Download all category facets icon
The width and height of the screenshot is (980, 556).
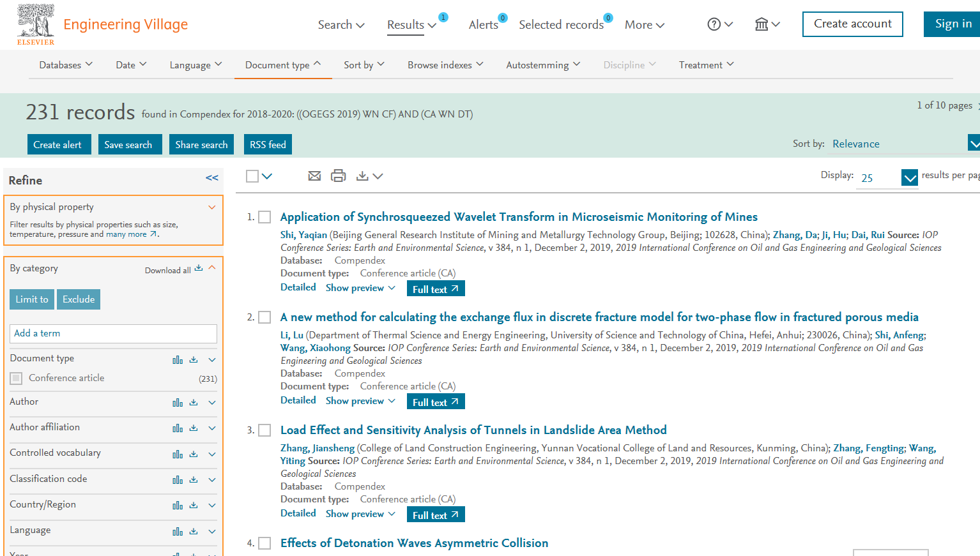199,268
